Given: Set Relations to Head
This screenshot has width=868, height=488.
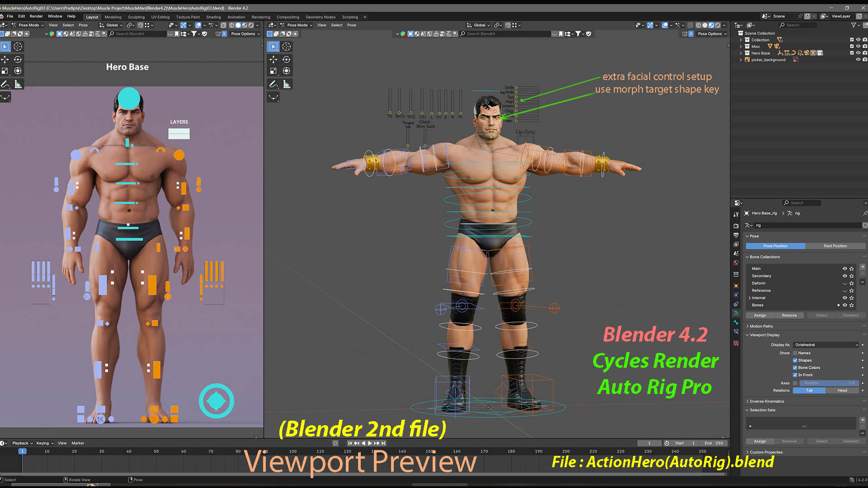Looking at the screenshot, I should [x=842, y=390].
